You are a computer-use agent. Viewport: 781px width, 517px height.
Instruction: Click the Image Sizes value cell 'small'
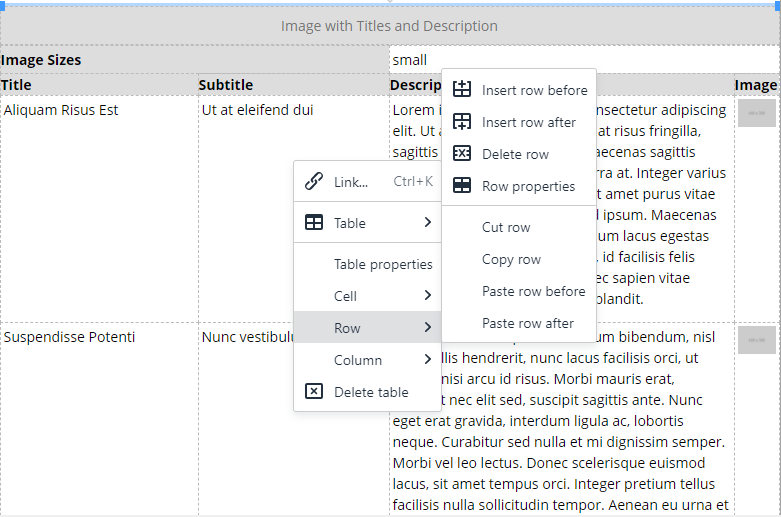tap(410, 60)
